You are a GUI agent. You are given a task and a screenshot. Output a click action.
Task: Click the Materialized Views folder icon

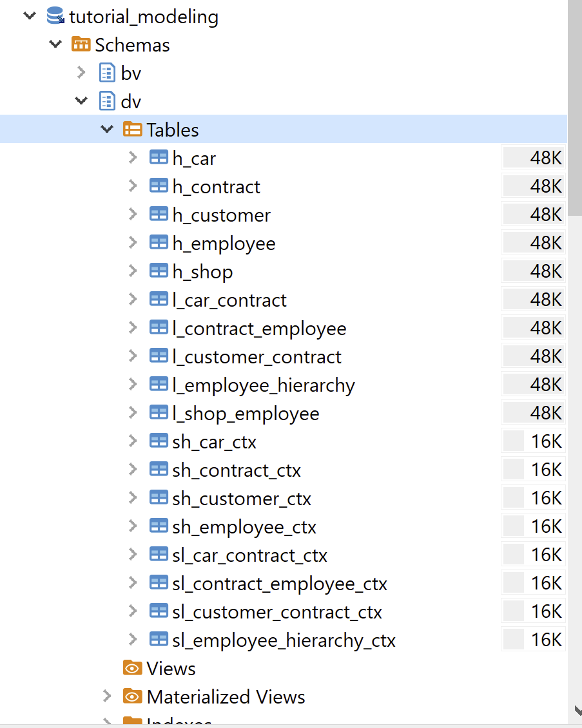point(132,696)
